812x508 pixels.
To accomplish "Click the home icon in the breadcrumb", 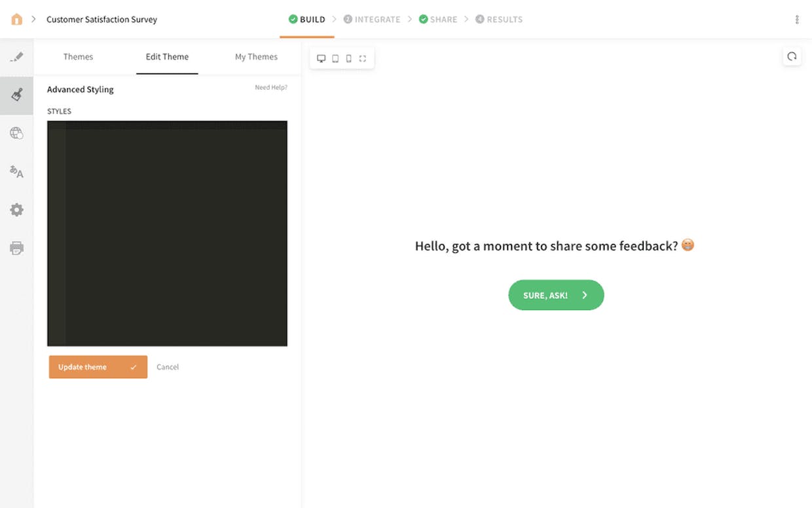I will tap(17, 19).
